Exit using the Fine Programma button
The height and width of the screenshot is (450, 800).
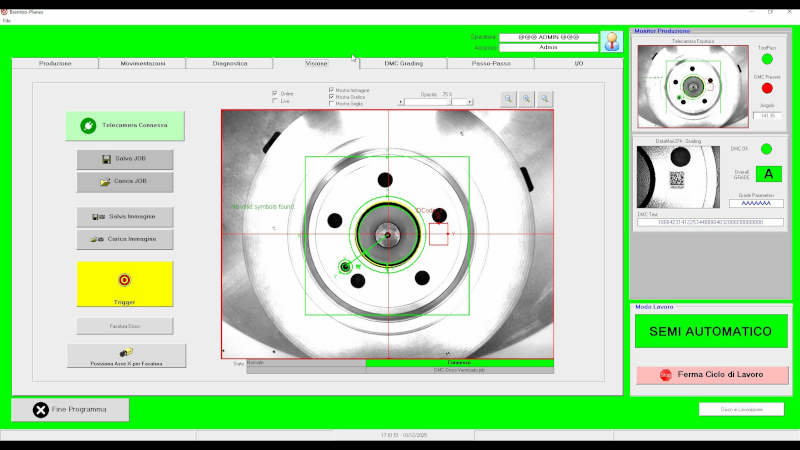tap(70, 410)
